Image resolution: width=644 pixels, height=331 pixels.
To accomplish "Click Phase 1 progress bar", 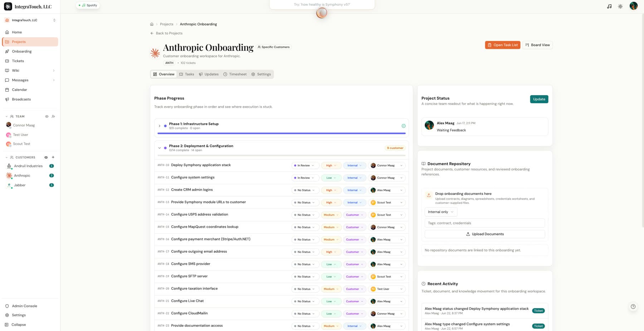I will pyautogui.click(x=282, y=133).
